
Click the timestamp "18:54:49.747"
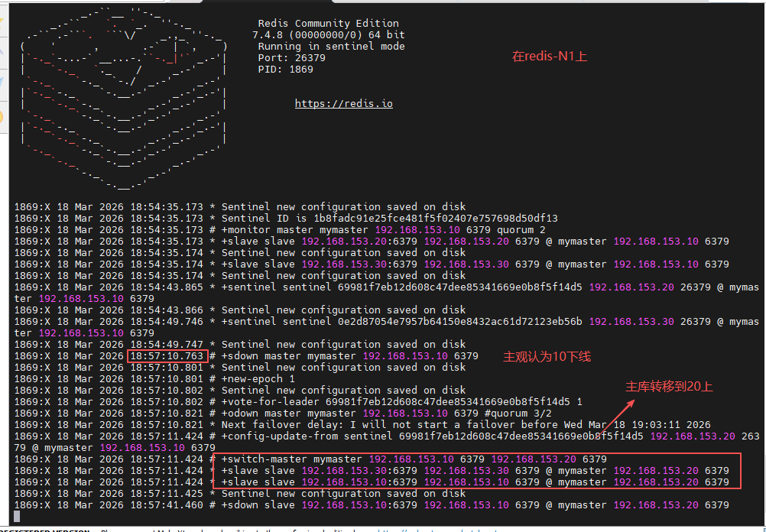click(166, 345)
